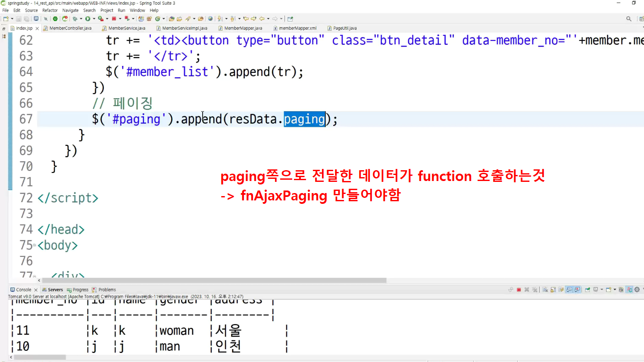
Task: Click the New file wizard icon
Action: point(6,19)
